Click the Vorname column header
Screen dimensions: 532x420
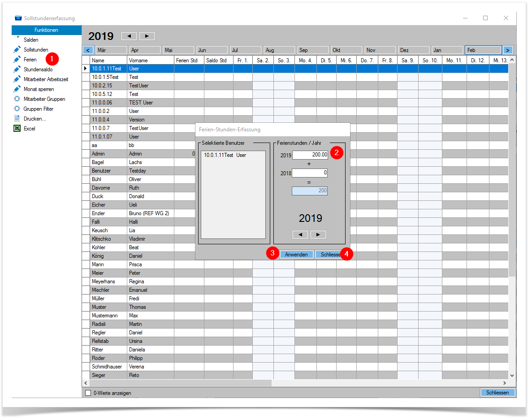(151, 61)
